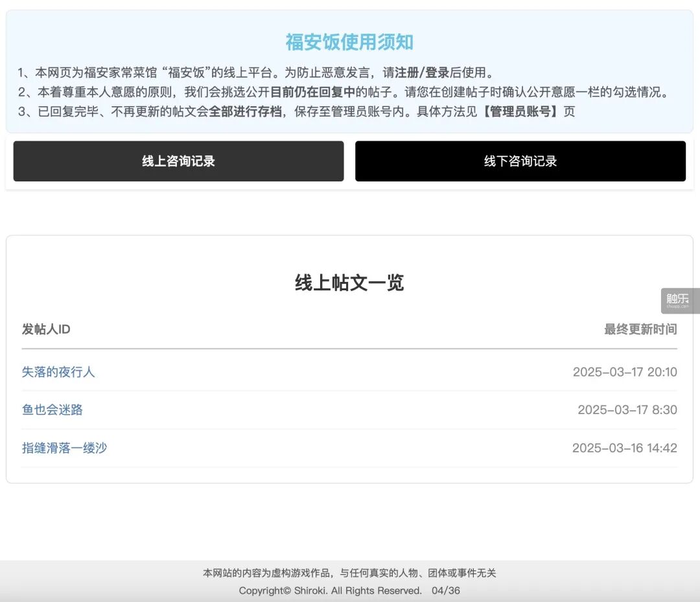The image size is (700, 602).
Task: Click the 福安饭使用须知 heading
Action: tap(349, 42)
